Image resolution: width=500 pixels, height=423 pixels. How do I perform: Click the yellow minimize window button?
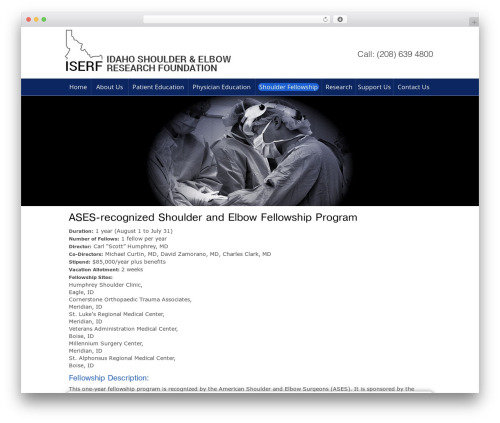[36, 19]
